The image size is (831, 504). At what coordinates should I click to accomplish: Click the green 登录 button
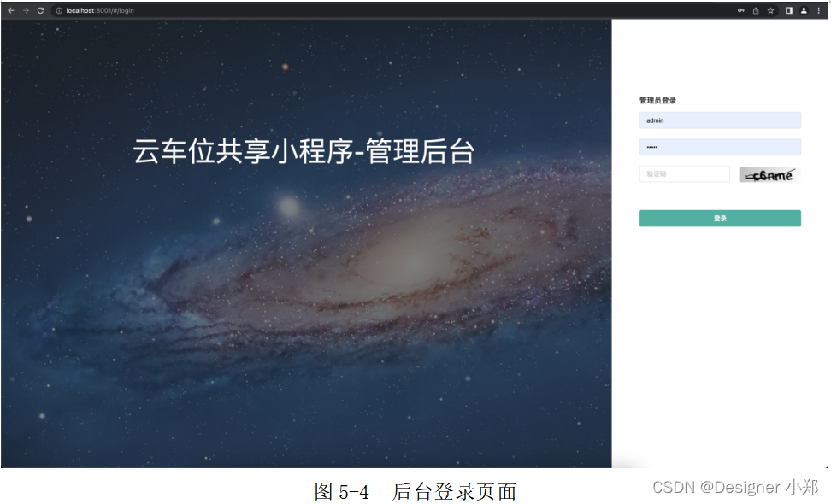pos(720,218)
